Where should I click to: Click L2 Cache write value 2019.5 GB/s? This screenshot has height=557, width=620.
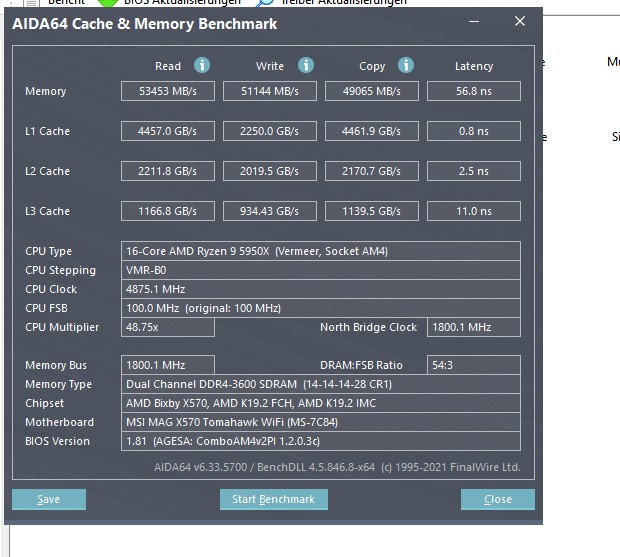click(270, 171)
